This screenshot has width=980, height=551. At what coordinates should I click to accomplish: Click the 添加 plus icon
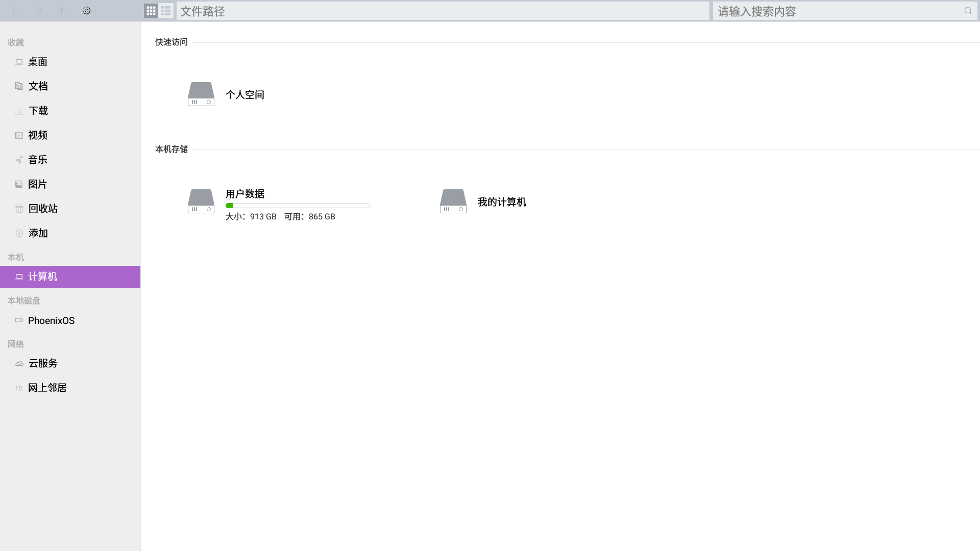coord(19,233)
